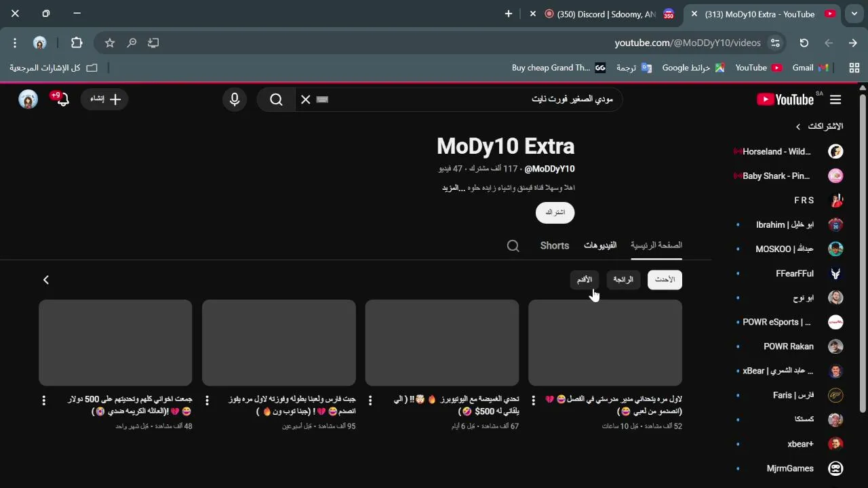Search within the channel using magnifier

click(x=513, y=246)
